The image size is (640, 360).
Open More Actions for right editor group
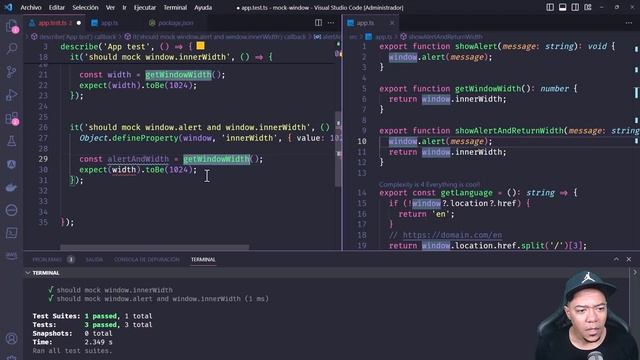629,23
